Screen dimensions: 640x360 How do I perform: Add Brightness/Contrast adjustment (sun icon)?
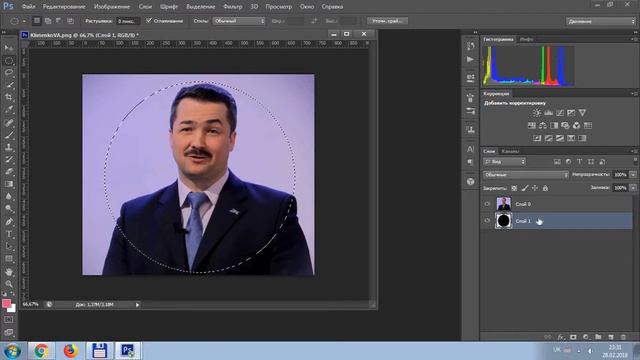click(537, 113)
